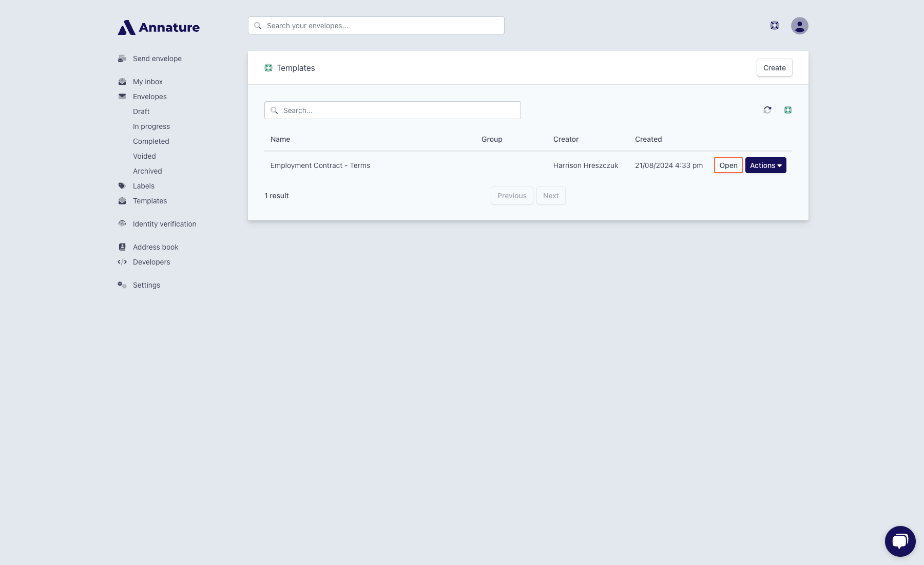
Task: Click the Name column header
Action: click(280, 139)
